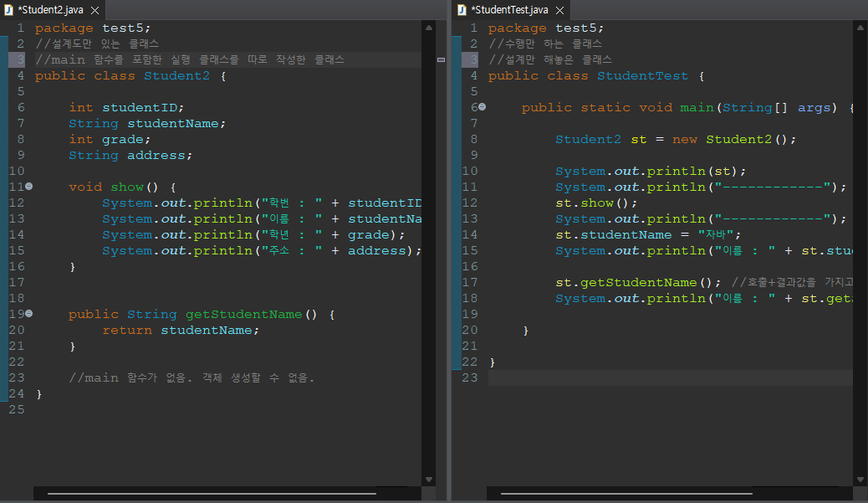This screenshot has height=503, width=868.
Task: Click 'st.studentName = "자바";' line
Action: pos(648,235)
